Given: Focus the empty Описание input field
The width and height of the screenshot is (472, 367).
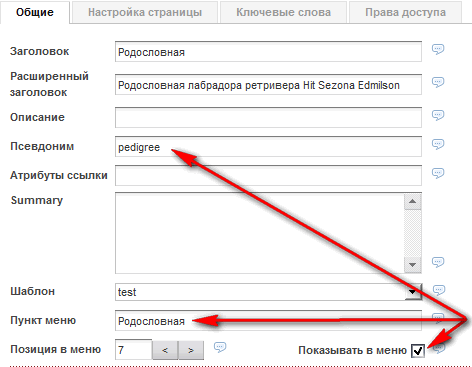Looking at the screenshot, I should [268, 117].
